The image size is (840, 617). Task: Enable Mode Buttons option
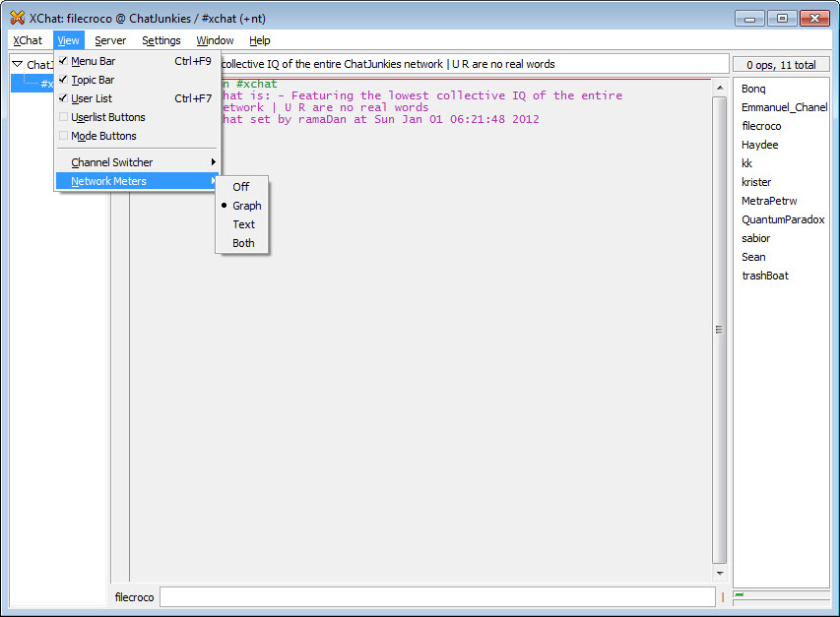click(x=137, y=136)
